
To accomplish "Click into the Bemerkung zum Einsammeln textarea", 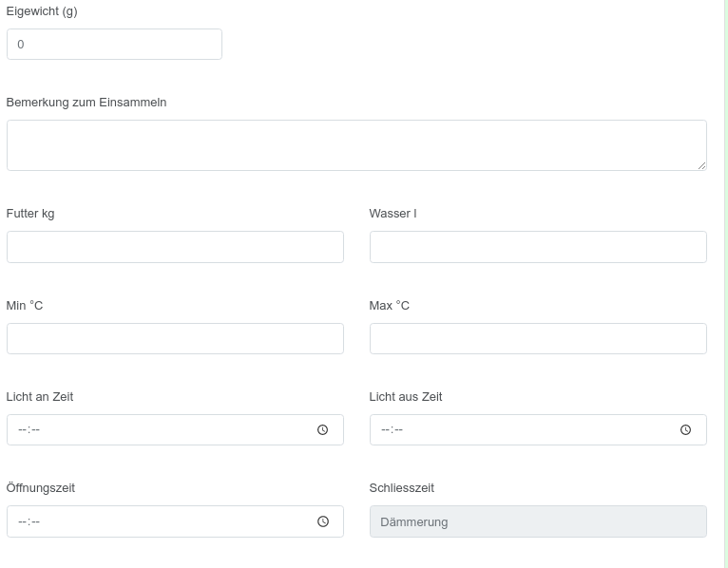I will pos(356,145).
